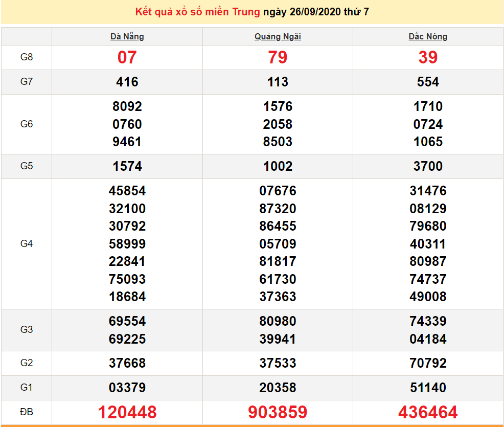Click Quảng Ngãi G8 number 79
Screen dimensions: 504x427
pos(277,57)
